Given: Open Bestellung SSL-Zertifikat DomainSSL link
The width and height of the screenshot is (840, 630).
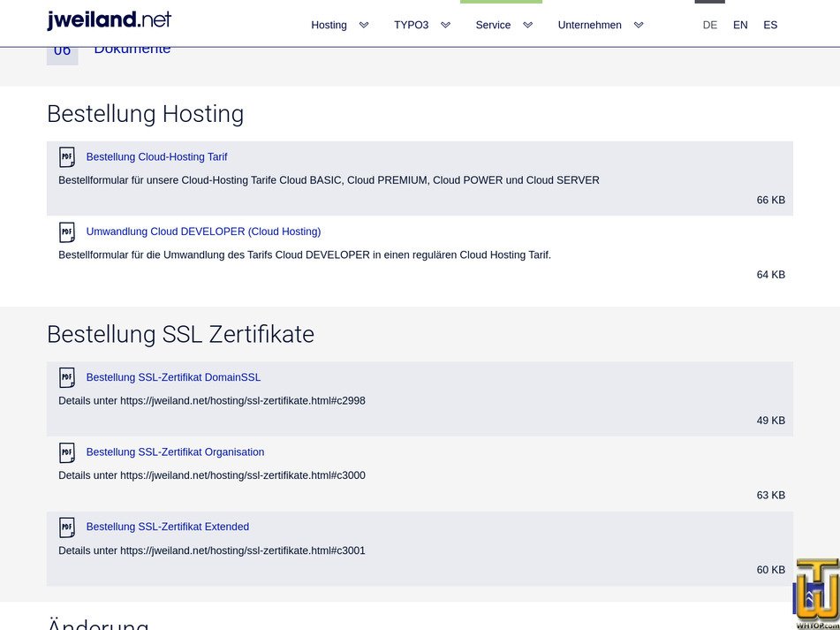Looking at the screenshot, I should pos(174,377).
